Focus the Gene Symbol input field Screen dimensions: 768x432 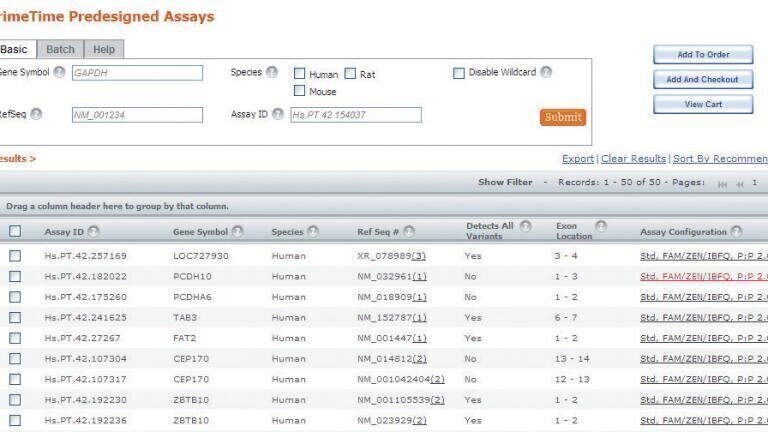pos(137,73)
